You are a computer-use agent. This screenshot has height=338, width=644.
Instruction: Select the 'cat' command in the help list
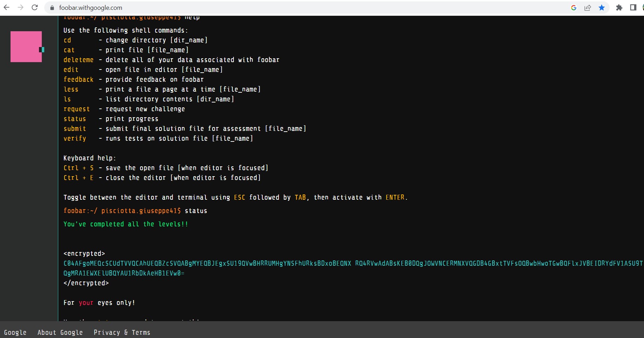(69, 50)
